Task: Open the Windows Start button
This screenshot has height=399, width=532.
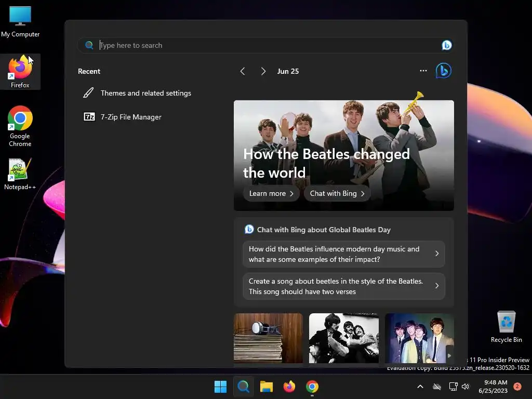Action: coord(220,387)
